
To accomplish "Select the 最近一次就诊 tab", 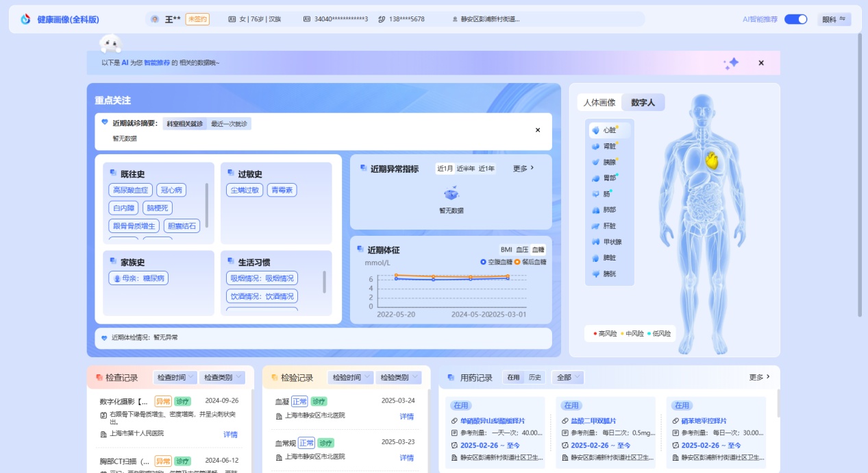I will point(230,124).
